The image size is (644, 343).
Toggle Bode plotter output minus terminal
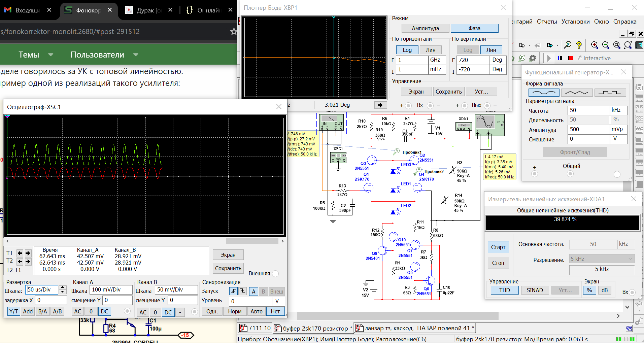click(x=487, y=106)
